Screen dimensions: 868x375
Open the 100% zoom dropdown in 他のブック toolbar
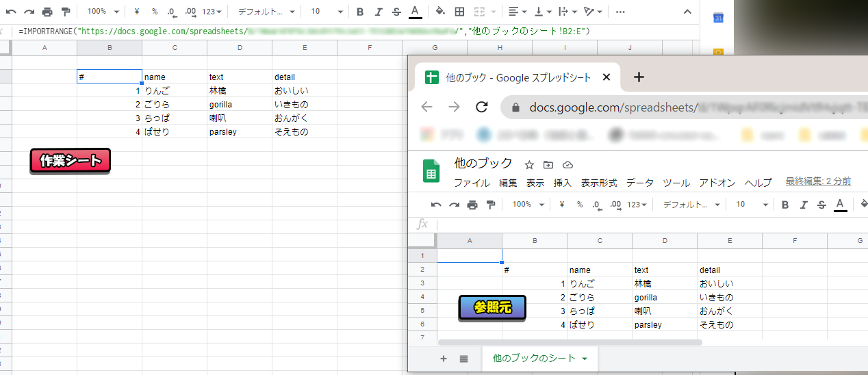click(528, 204)
